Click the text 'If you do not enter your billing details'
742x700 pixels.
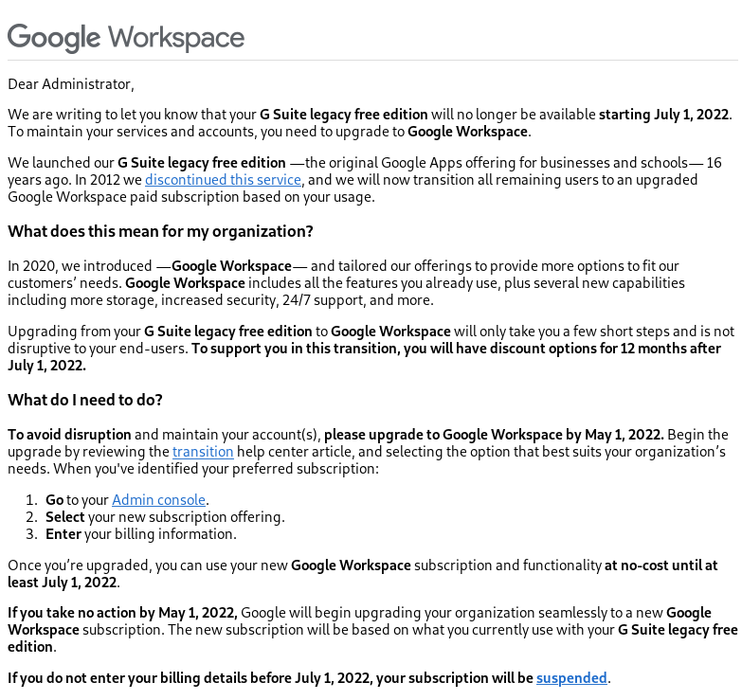[x=127, y=678]
